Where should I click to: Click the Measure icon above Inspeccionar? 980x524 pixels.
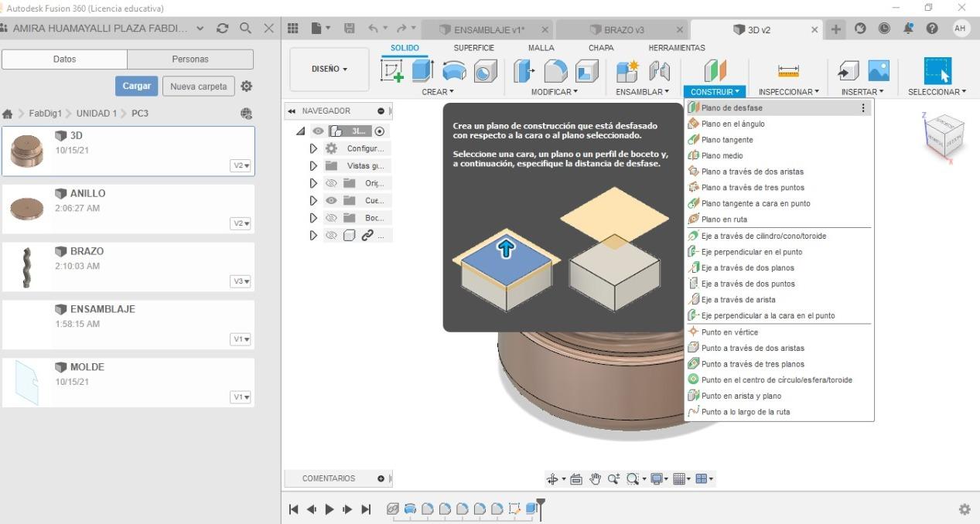point(788,71)
